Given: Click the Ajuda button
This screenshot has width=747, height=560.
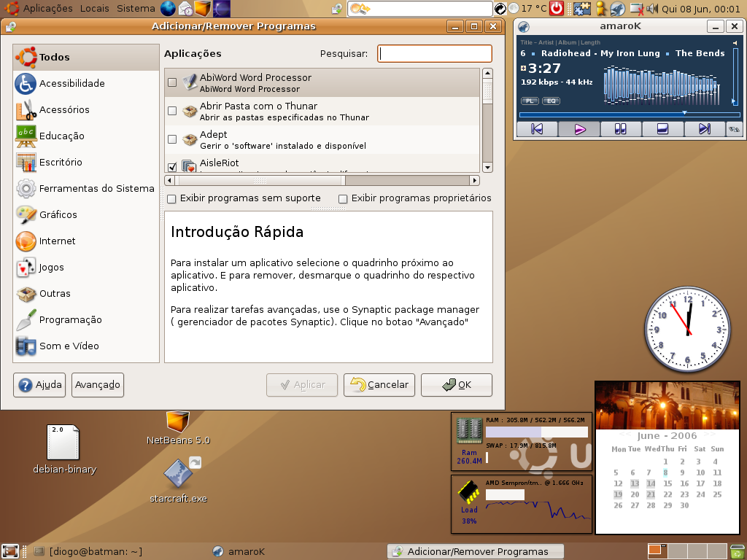Looking at the screenshot, I should click(39, 385).
